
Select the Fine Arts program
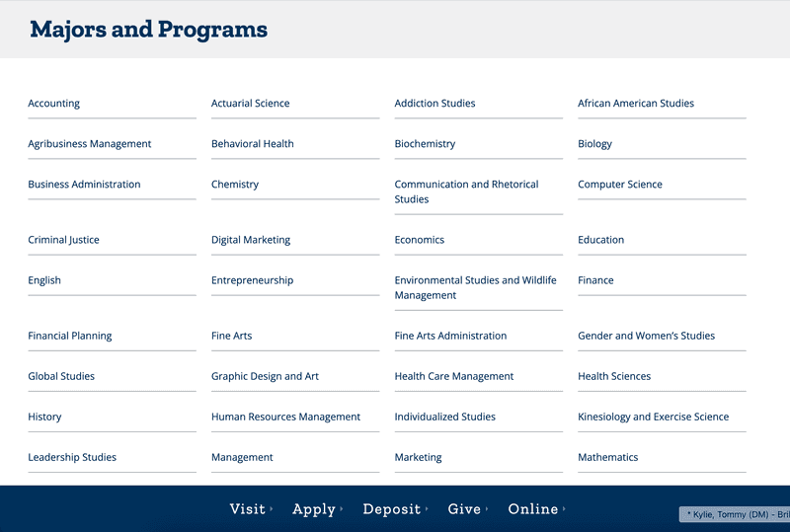[232, 336]
